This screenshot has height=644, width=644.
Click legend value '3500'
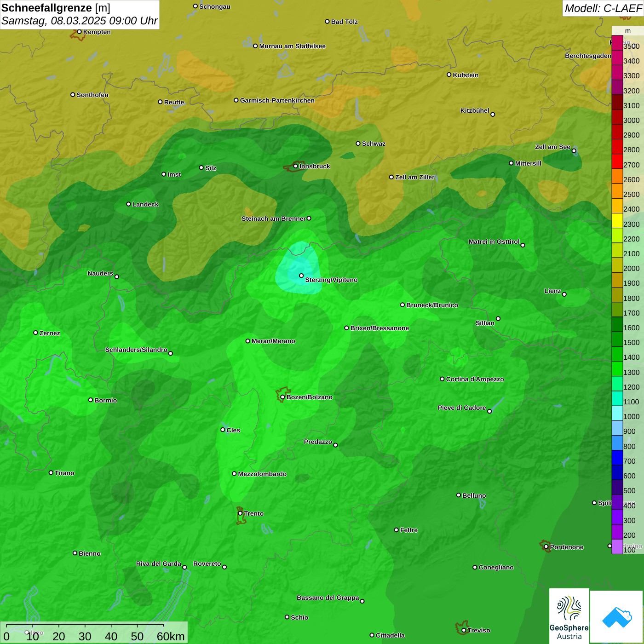coord(632,46)
